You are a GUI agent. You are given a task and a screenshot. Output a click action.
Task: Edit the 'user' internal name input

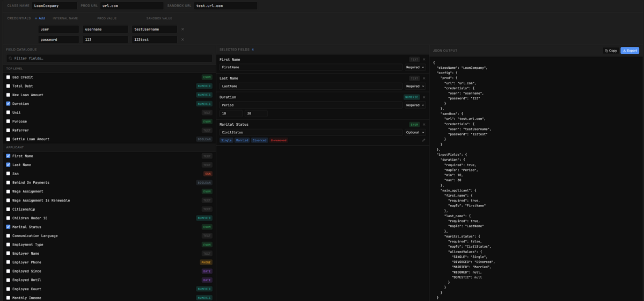[x=58, y=30]
